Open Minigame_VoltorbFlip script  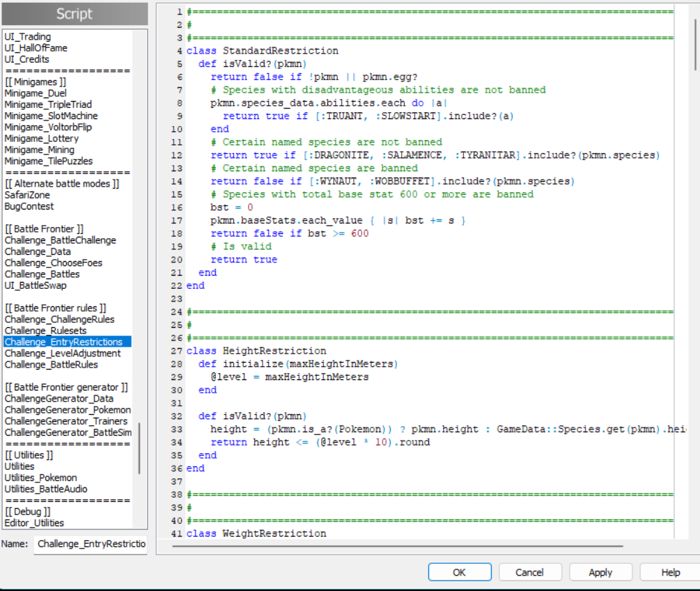coord(48,127)
